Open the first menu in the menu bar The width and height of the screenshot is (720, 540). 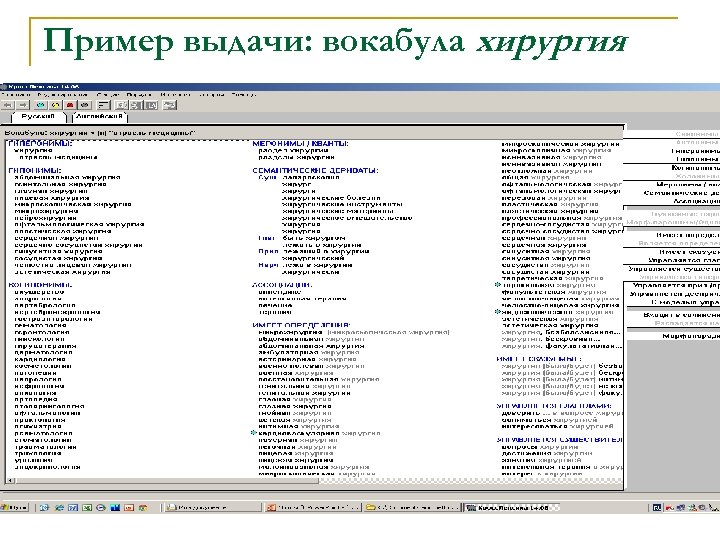click(16, 95)
